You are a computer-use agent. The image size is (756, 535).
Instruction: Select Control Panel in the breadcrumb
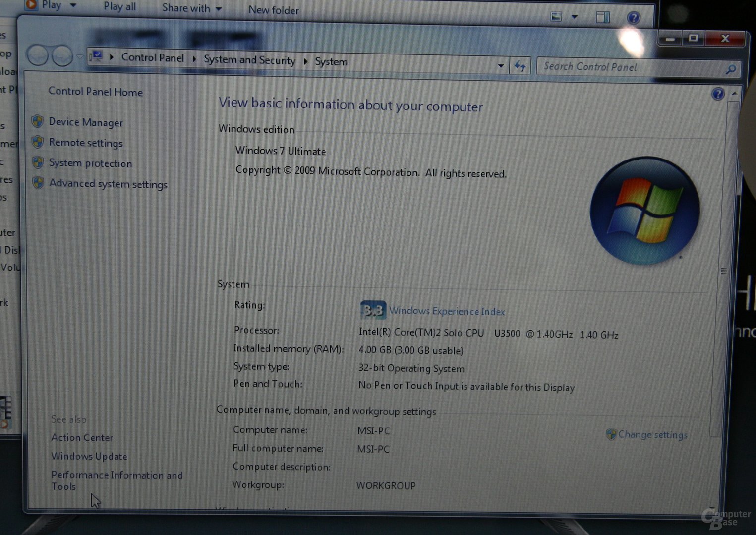(153, 58)
